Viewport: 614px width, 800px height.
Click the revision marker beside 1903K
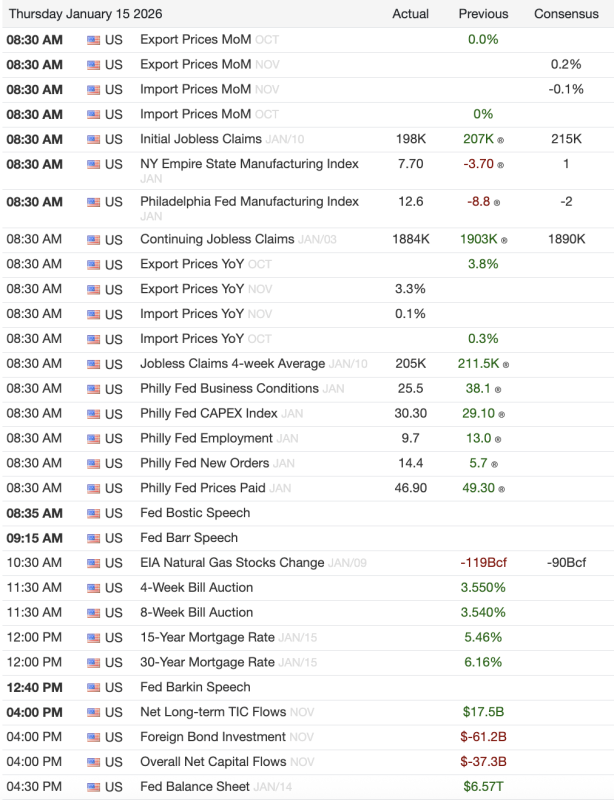pyautogui.click(x=507, y=240)
